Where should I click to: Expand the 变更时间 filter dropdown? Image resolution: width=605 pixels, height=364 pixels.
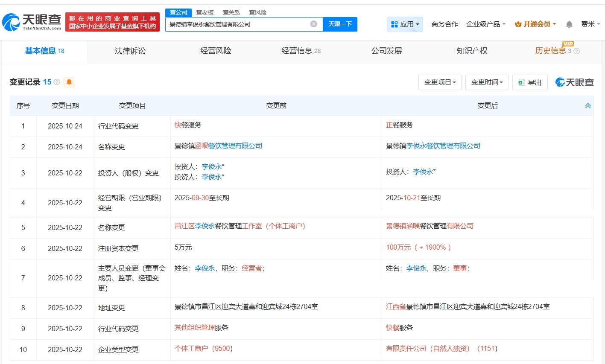[486, 82]
